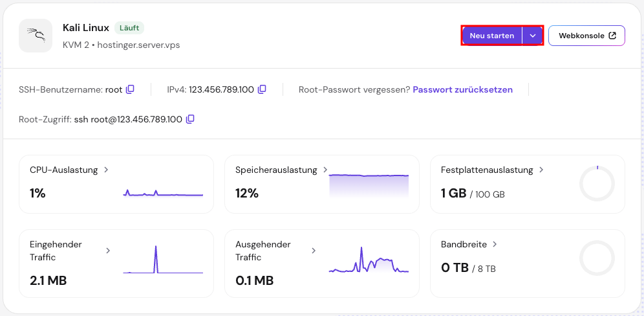Viewport: 644px width, 316px height.
Task: Open the CPU-Auslastung sparkline chart
Action: [x=163, y=192]
